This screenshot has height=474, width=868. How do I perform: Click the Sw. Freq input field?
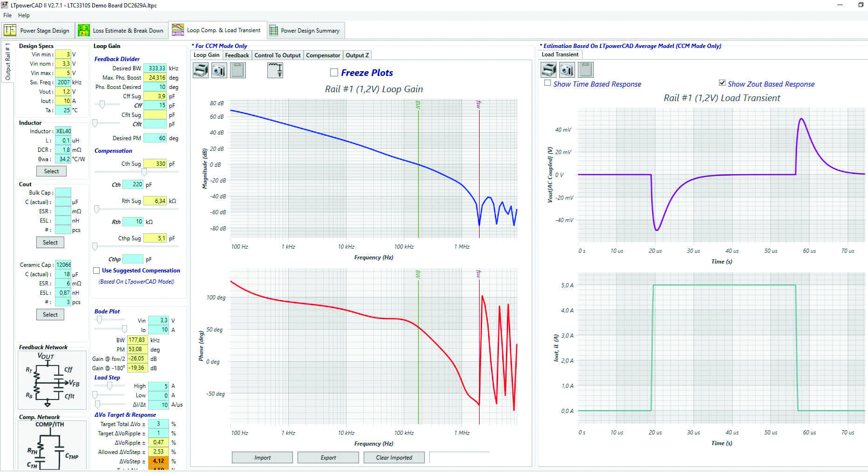pos(63,82)
